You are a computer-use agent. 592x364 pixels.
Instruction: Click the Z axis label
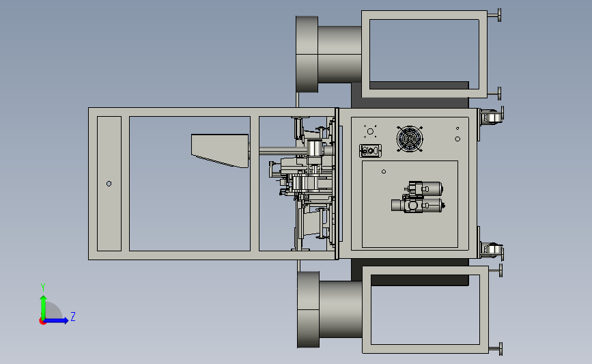(x=73, y=316)
